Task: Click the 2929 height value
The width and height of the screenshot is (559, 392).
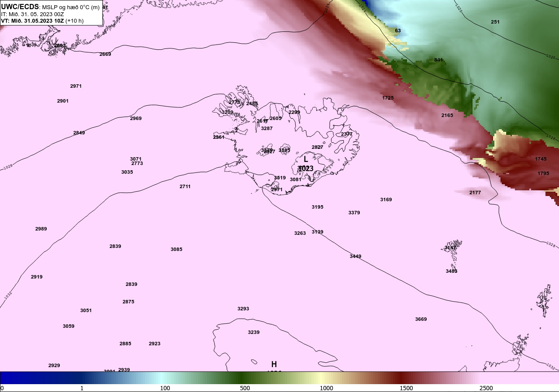Action: point(54,365)
